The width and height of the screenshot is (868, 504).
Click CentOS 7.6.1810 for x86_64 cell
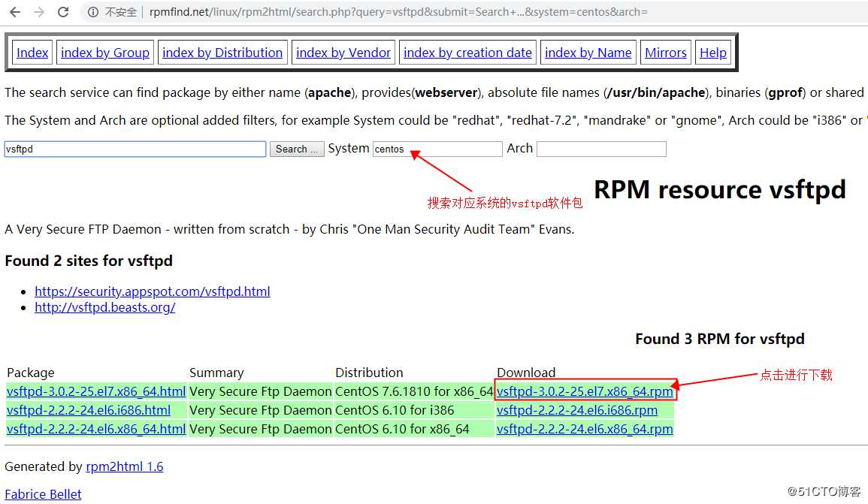pyautogui.click(x=414, y=391)
